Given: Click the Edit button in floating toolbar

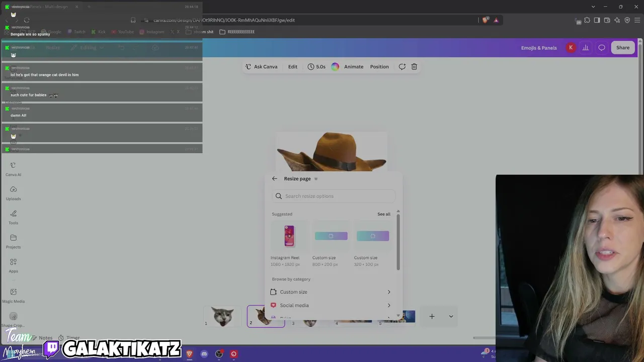Looking at the screenshot, I should pyautogui.click(x=293, y=67).
